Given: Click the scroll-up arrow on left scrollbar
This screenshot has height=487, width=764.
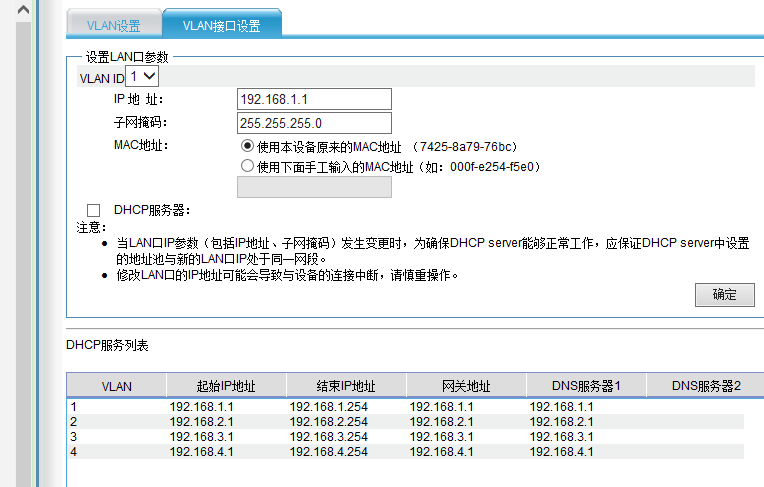Looking at the screenshot, I should [x=23, y=10].
